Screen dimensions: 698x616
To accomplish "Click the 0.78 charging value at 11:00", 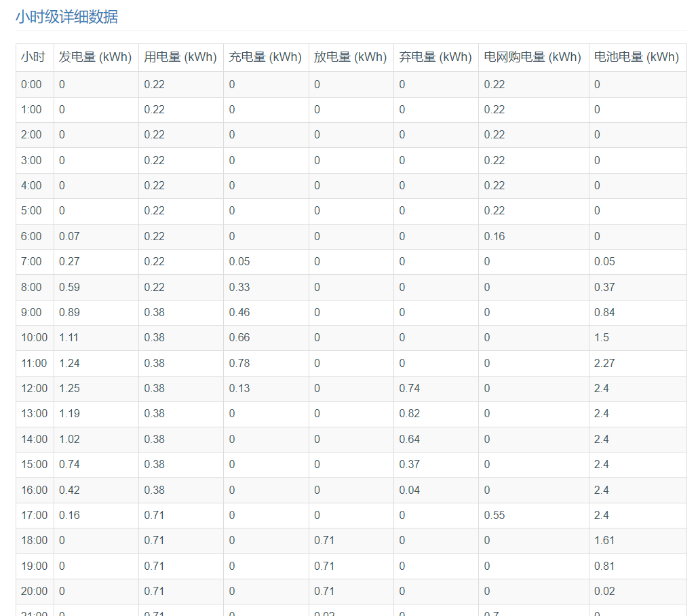I will [x=239, y=363].
